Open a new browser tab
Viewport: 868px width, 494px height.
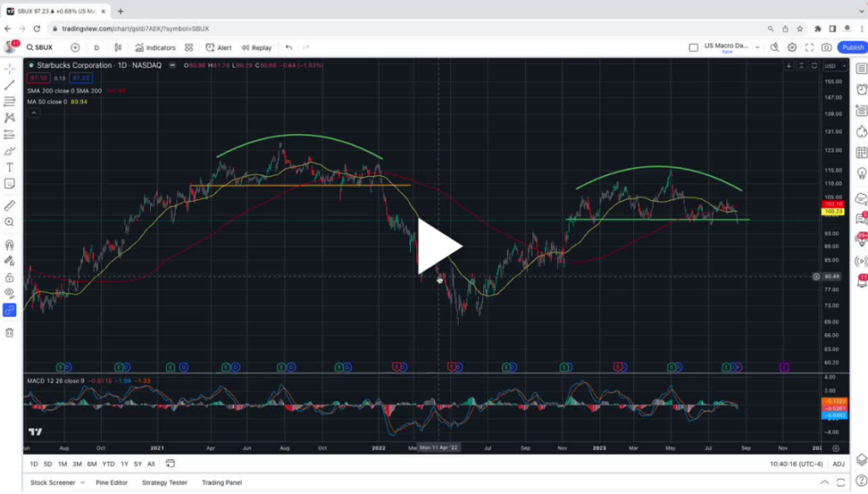coord(120,11)
